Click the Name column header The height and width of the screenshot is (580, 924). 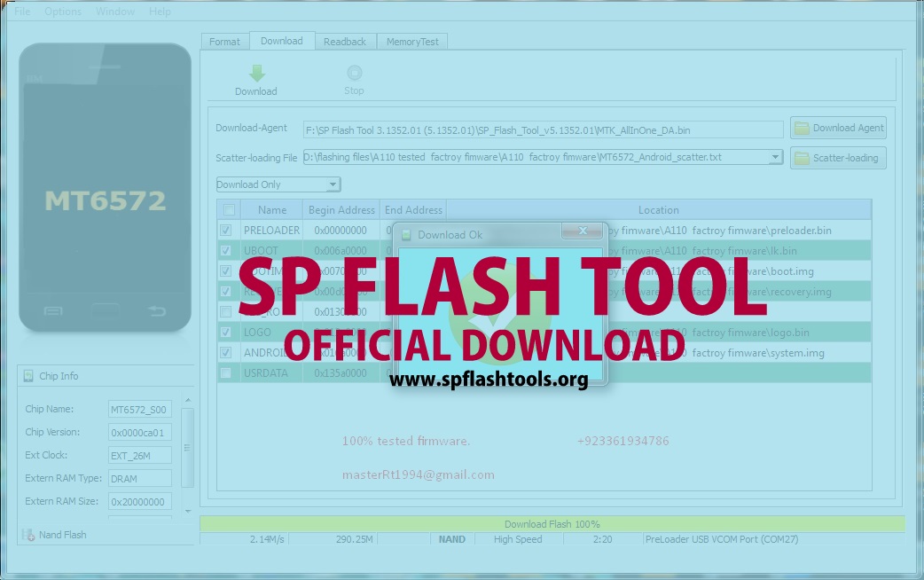[271, 210]
